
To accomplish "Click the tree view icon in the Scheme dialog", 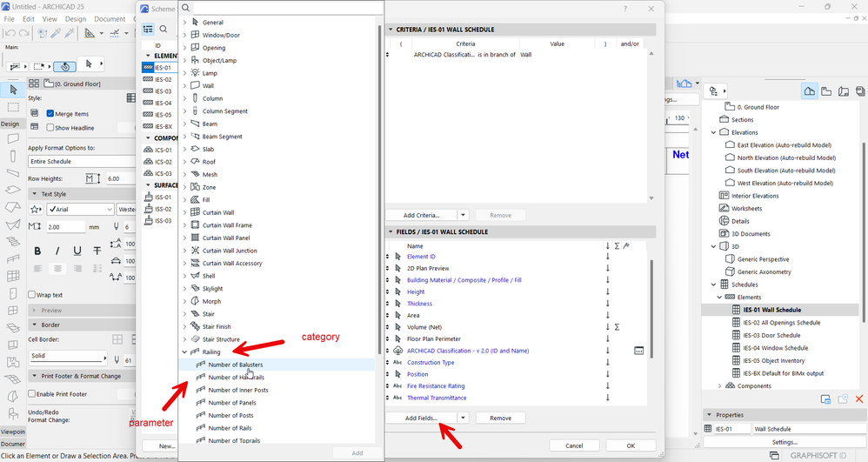I will [148, 29].
